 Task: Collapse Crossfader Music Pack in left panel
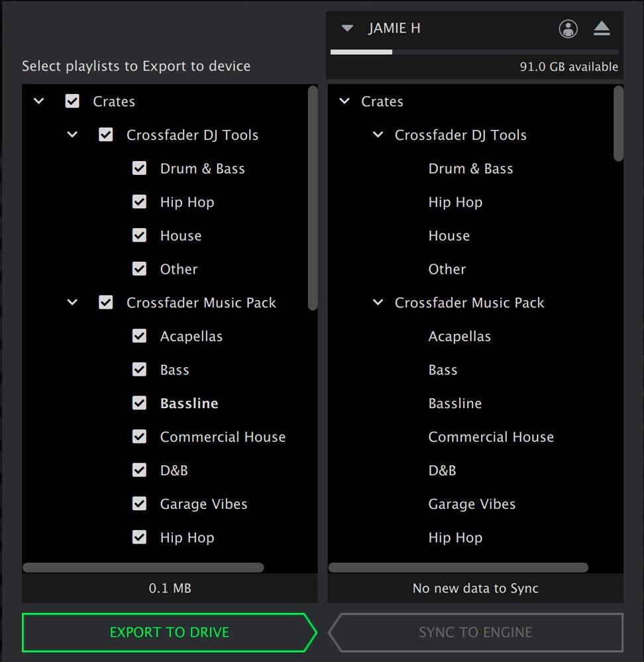72,303
